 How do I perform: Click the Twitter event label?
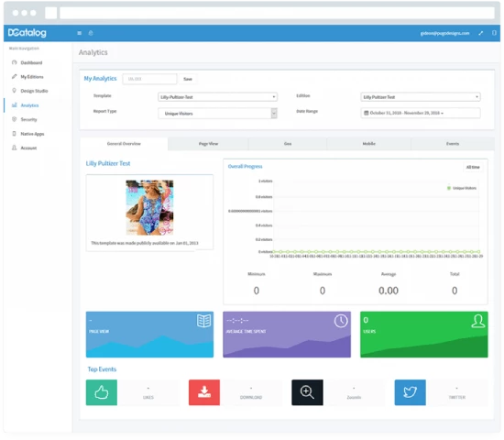coord(457,397)
